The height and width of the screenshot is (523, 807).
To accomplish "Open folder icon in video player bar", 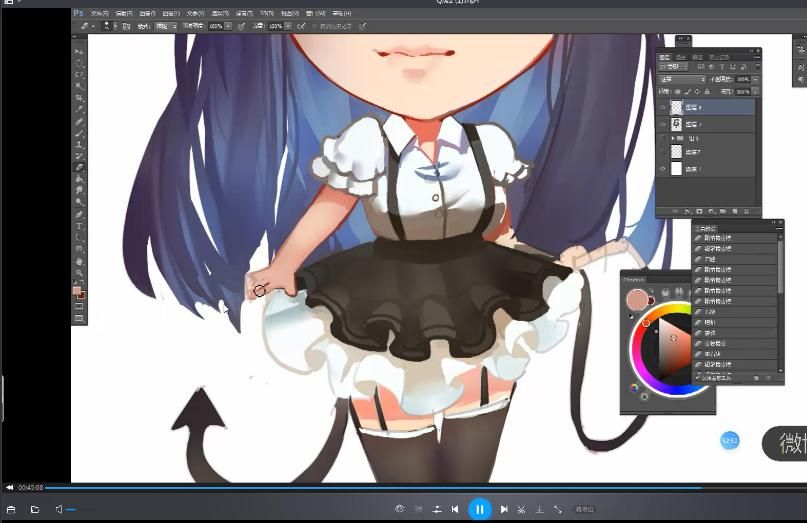I will pyautogui.click(x=35, y=510).
